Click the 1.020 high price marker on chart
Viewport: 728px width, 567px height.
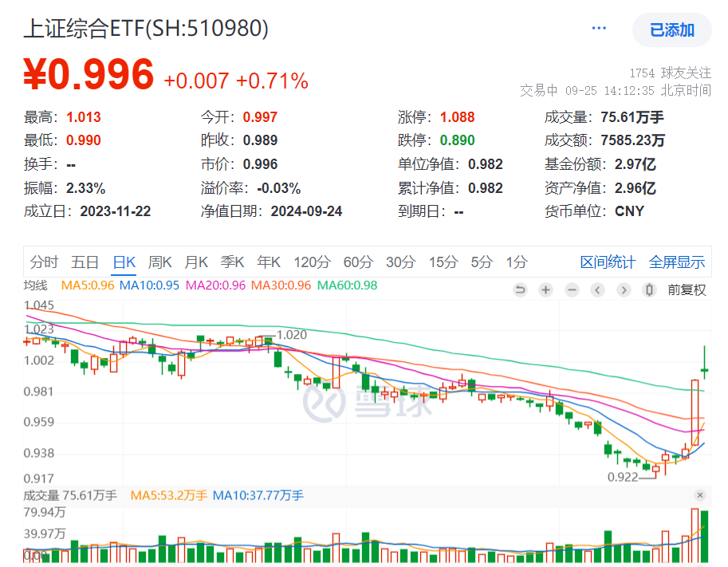click(292, 335)
